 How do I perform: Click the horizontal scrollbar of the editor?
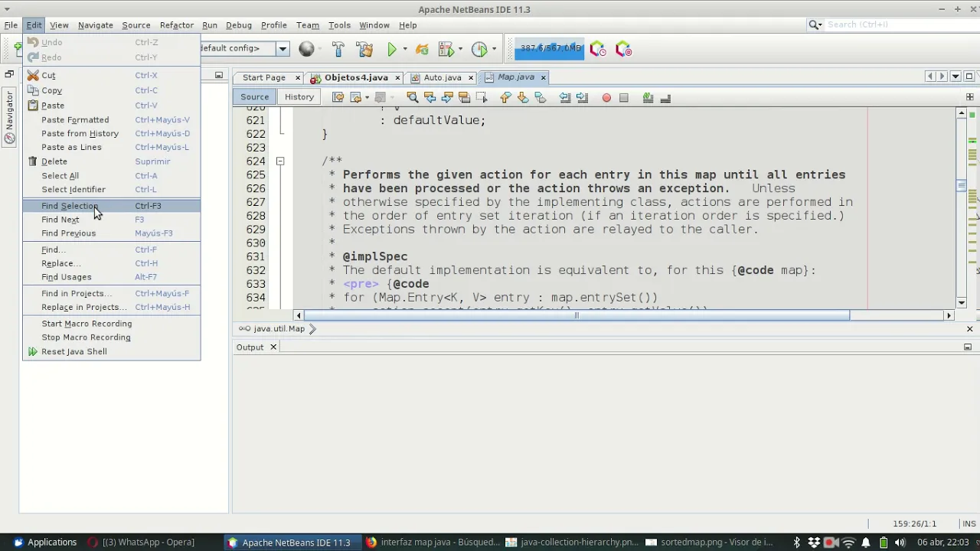point(577,315)
